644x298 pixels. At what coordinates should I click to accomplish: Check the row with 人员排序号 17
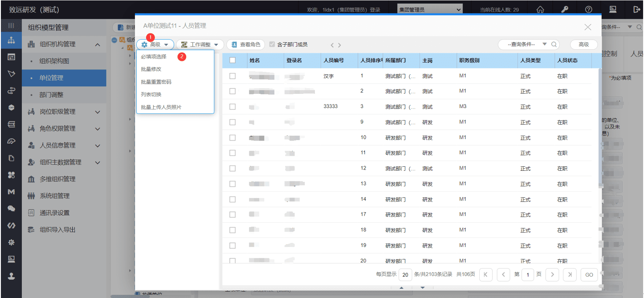click(x=232, y=214)
